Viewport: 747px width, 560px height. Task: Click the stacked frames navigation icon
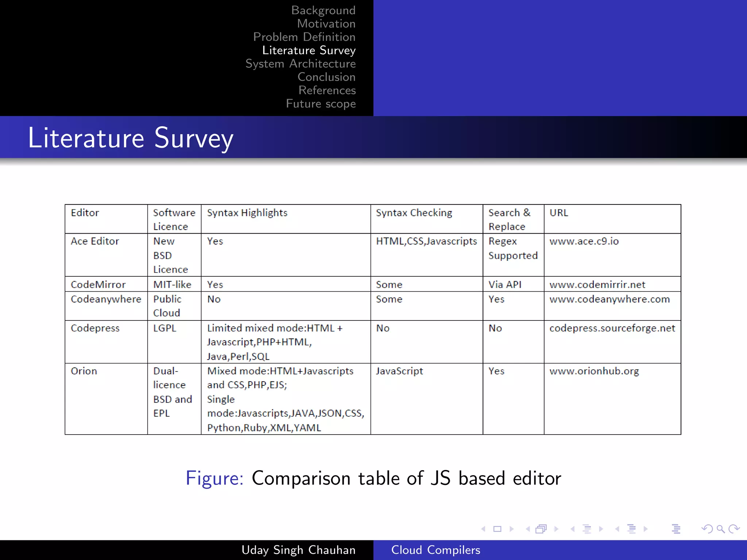click(541, 529)
